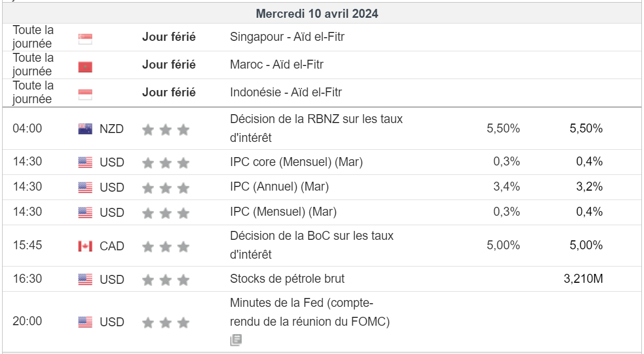The width and height of the screenshot is (644, 354).
Task: Click the IPC (Mensuel) (Mar) event name
Action: pyautogui.click(x=283, y=212)
